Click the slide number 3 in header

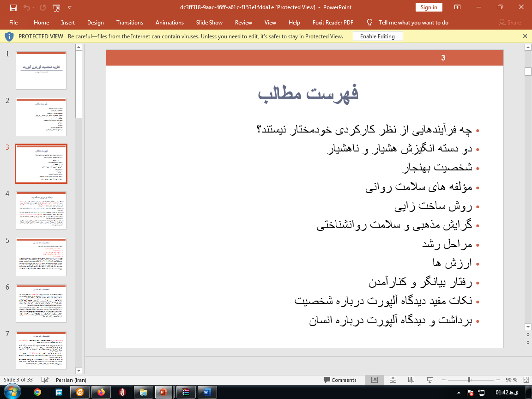click(443, 58)
